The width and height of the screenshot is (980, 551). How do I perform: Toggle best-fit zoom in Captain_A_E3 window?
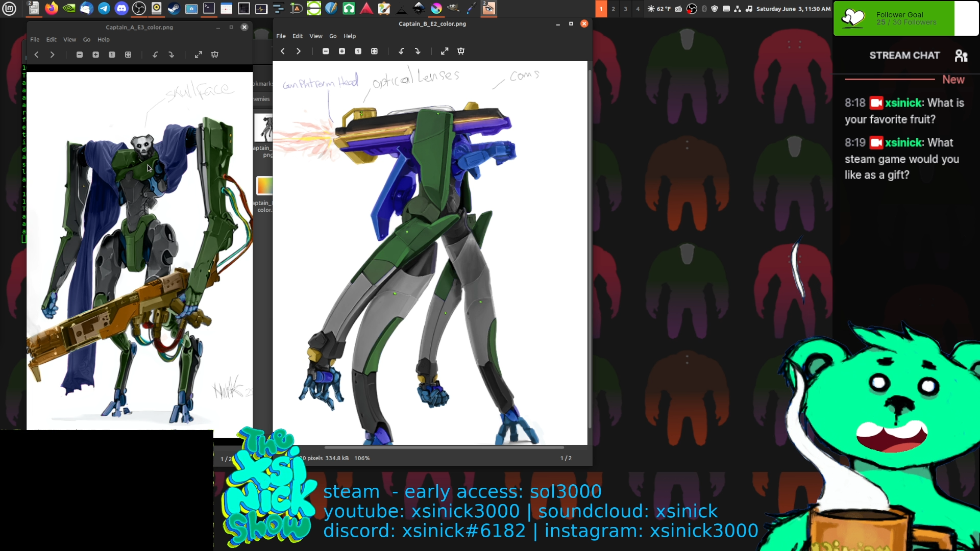(128, 55)
